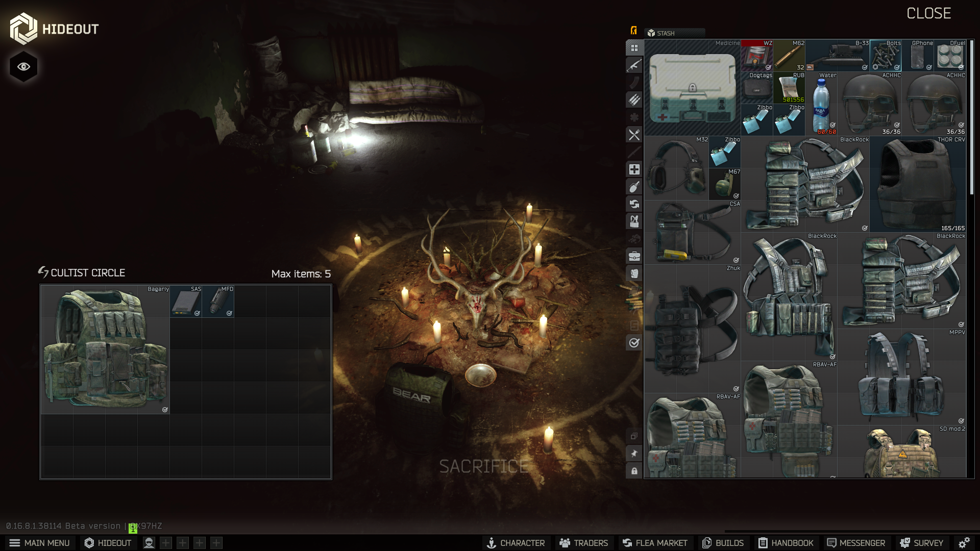Click the player avatar icon in bottom bar

149,543
